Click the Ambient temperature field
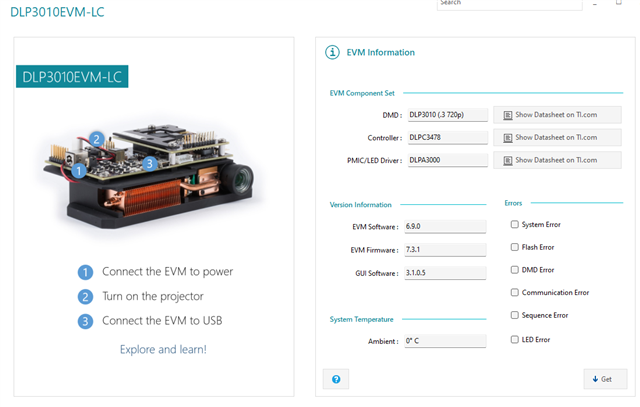Screen dimensions: 640x407 click(x=445, y=341)
